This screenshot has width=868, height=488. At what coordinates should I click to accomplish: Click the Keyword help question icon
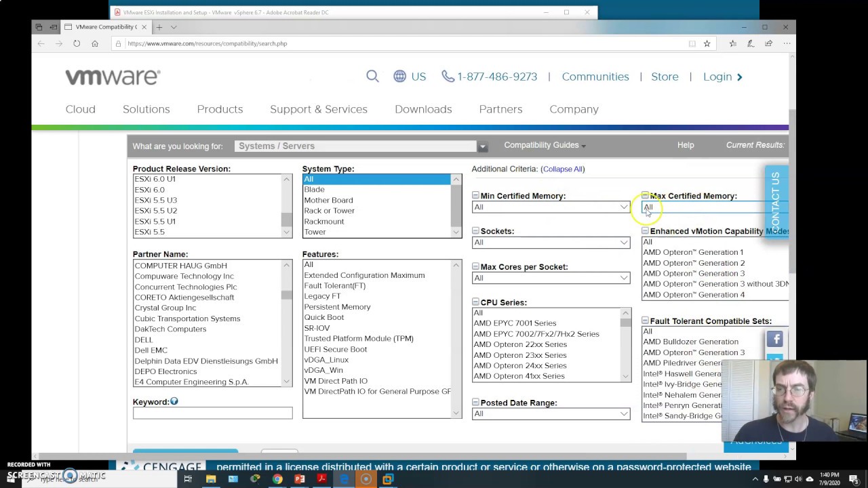(174, 401)
